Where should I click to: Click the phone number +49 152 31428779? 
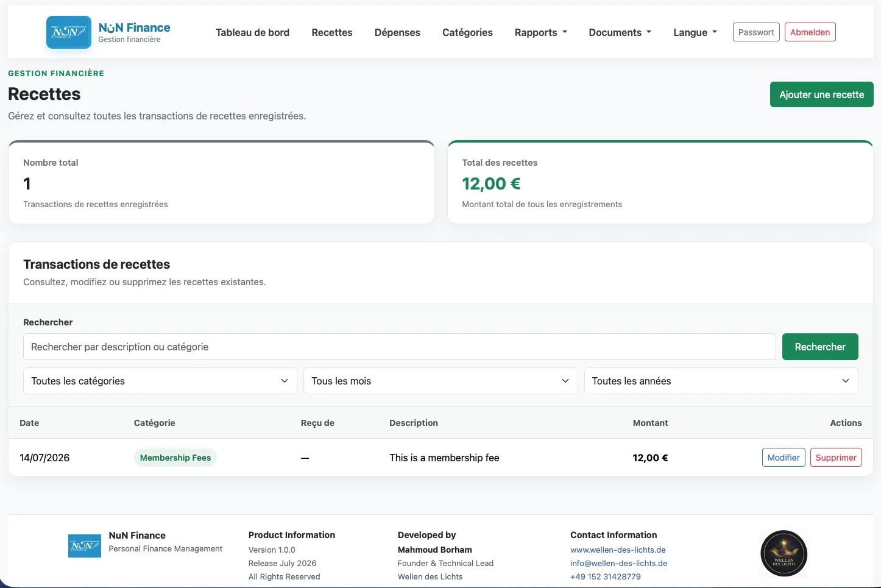(x=606, y=576)
